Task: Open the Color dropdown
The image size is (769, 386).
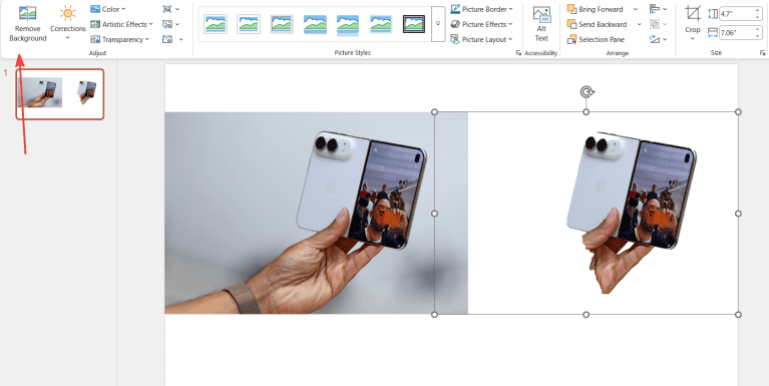Action: (108, 9)
